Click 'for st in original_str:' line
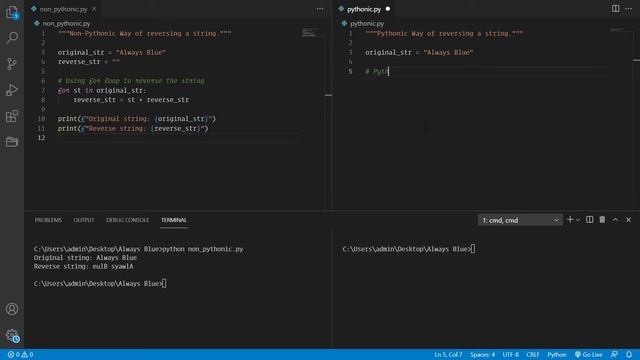 (x=102, y=91)
